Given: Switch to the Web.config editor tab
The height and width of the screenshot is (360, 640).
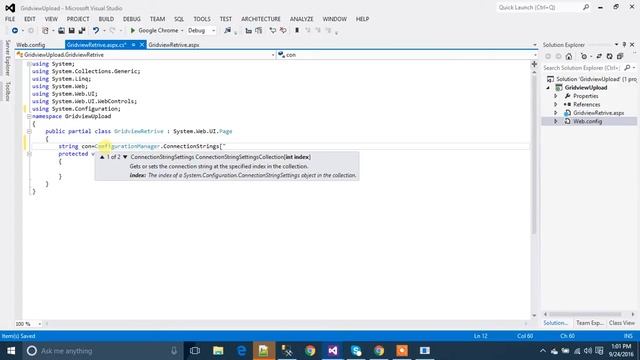Looking at the screenshot, I should coord(31,45).
